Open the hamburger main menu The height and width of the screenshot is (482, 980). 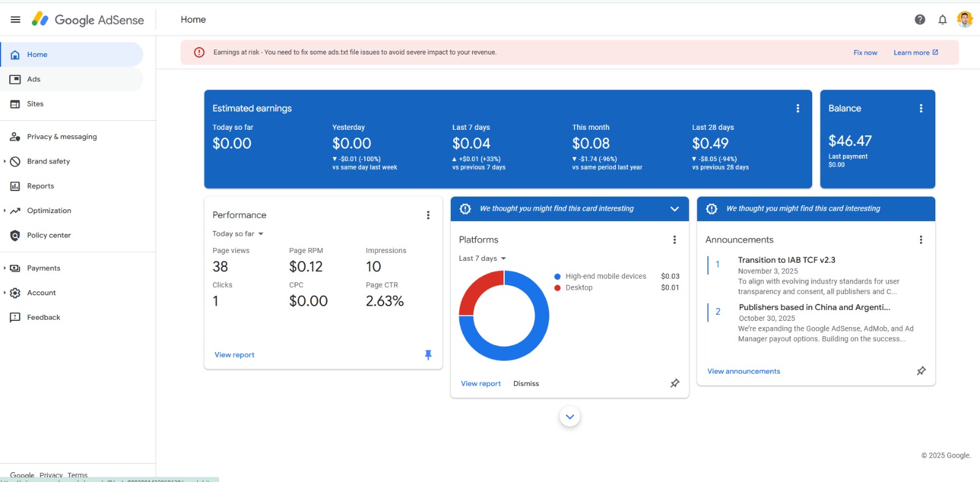click(15, 20)
